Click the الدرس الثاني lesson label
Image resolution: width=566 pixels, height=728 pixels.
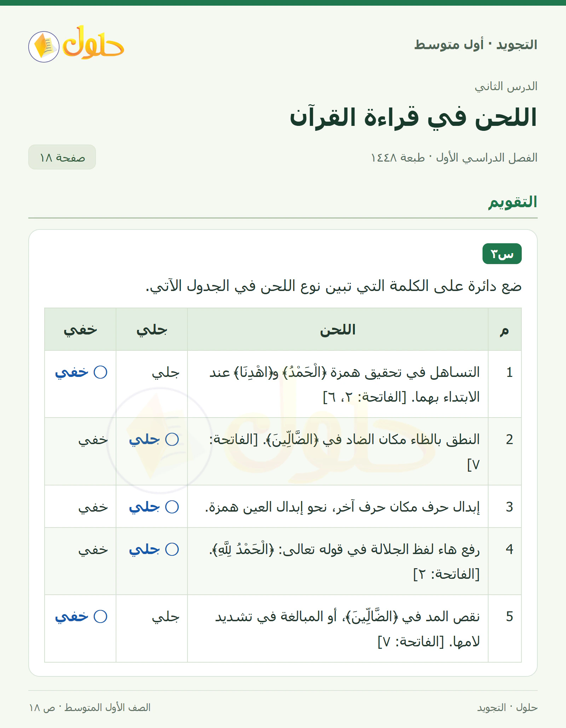[506, 86]
